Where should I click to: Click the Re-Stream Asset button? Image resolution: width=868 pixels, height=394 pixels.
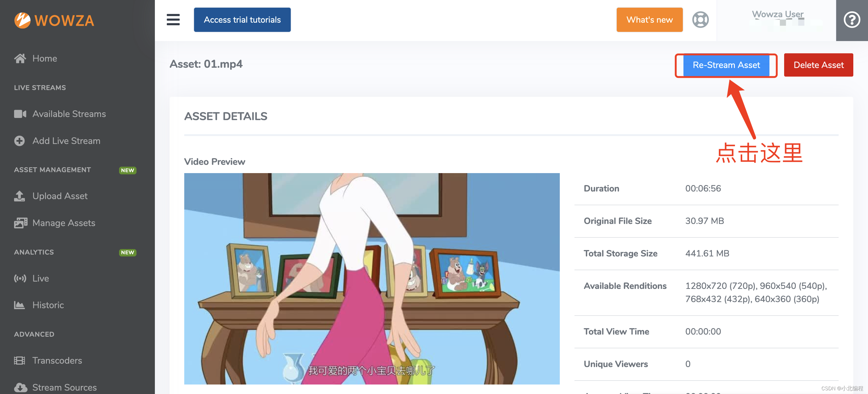point(726,65)
